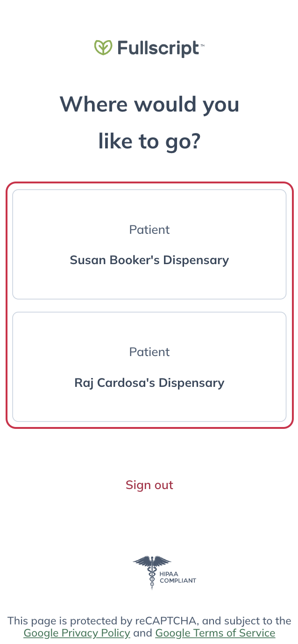Click the Patient label above Raj Cardosa

point(149,352)
